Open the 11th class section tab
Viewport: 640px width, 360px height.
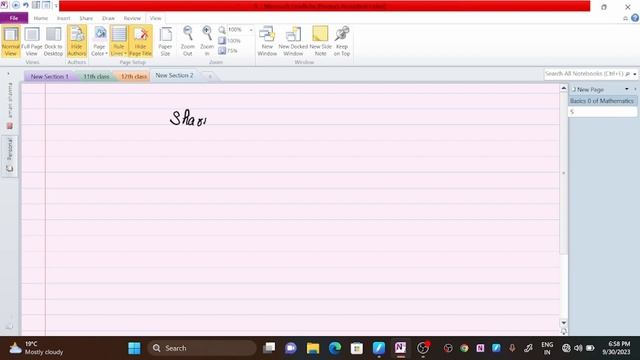[x=96, y=76]
